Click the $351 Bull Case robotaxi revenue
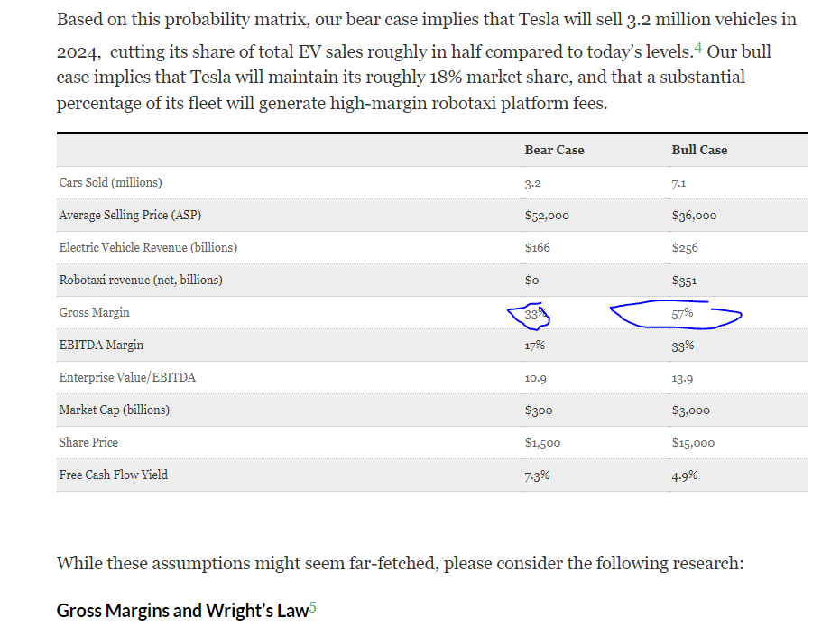The height and width of the screenshot is (636, 840). (684, 281)
